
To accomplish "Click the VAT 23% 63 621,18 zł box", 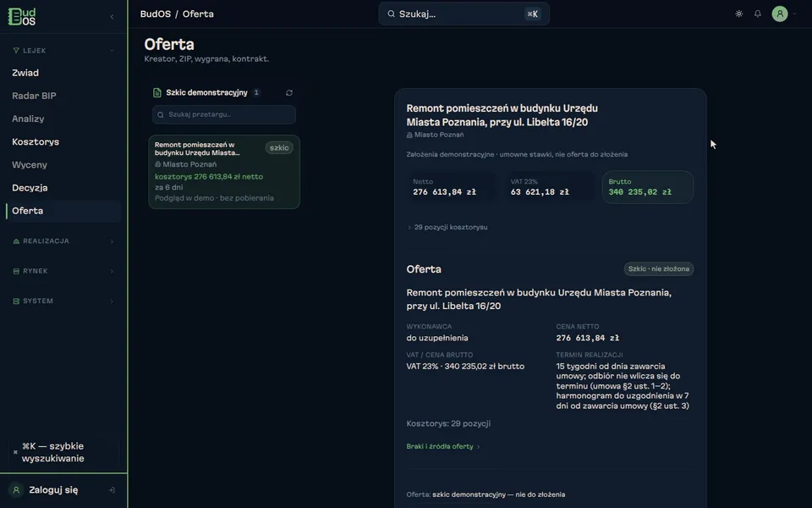I will point(548,187).
